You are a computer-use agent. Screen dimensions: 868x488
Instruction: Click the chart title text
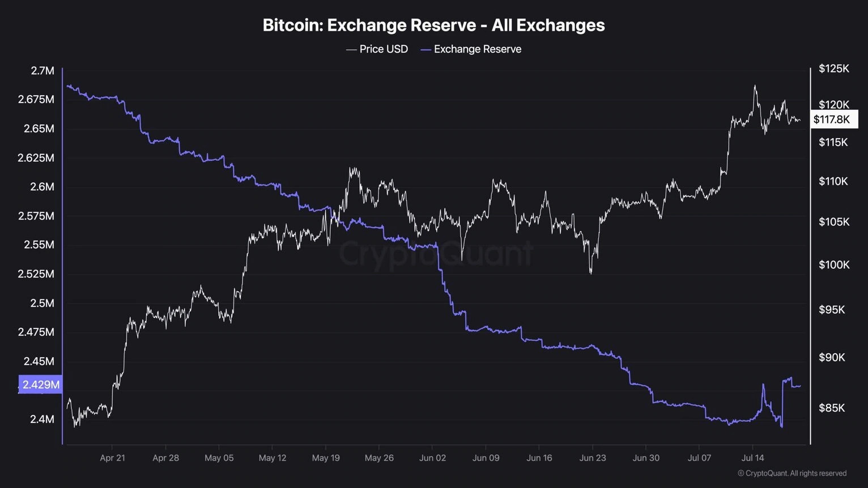(x=433, y=25)
